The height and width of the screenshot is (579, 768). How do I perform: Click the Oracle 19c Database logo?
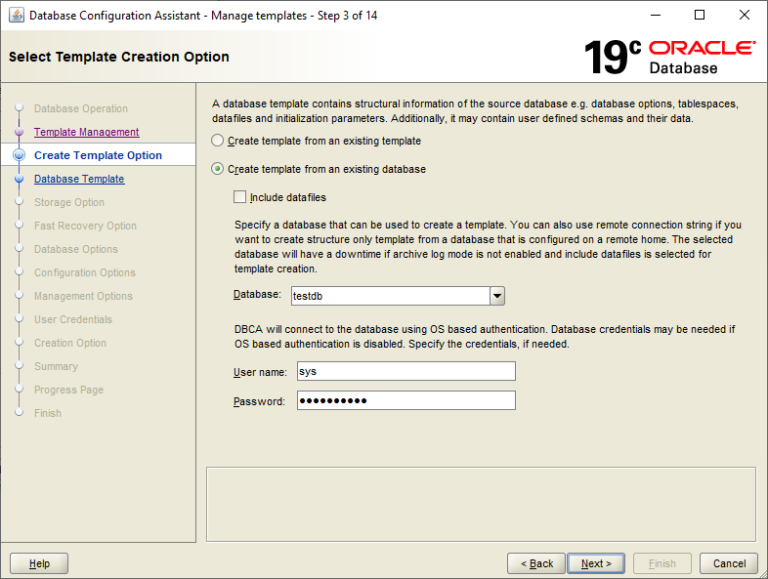(670, 57)
